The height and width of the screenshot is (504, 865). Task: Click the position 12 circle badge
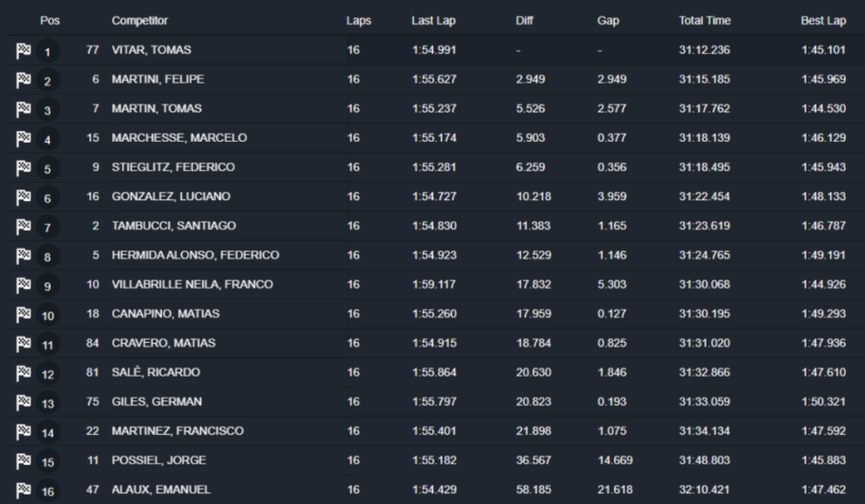point(47,374)
